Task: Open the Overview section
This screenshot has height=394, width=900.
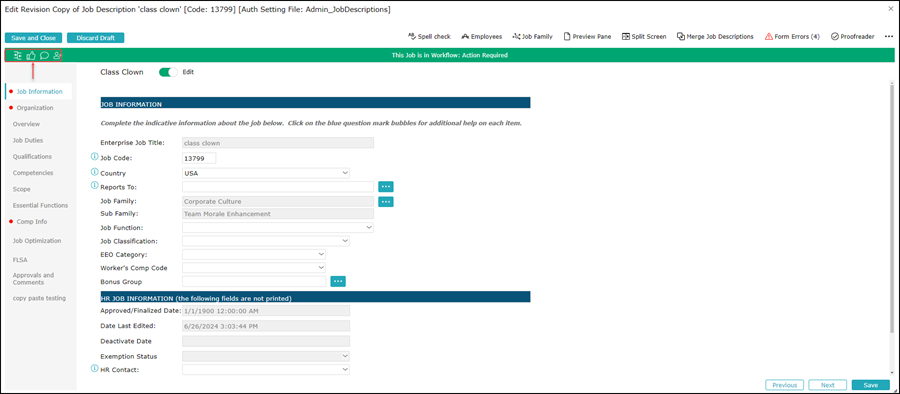Action: 26,123
